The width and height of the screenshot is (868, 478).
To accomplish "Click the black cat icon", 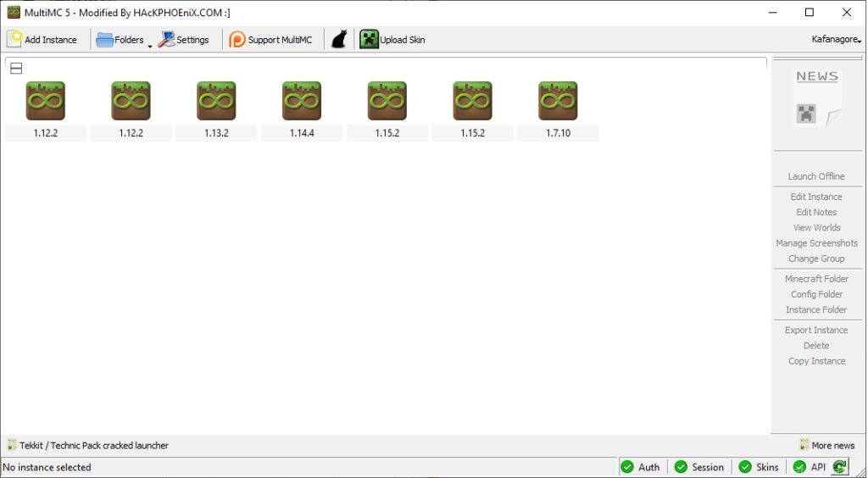I will pos(339,40).
